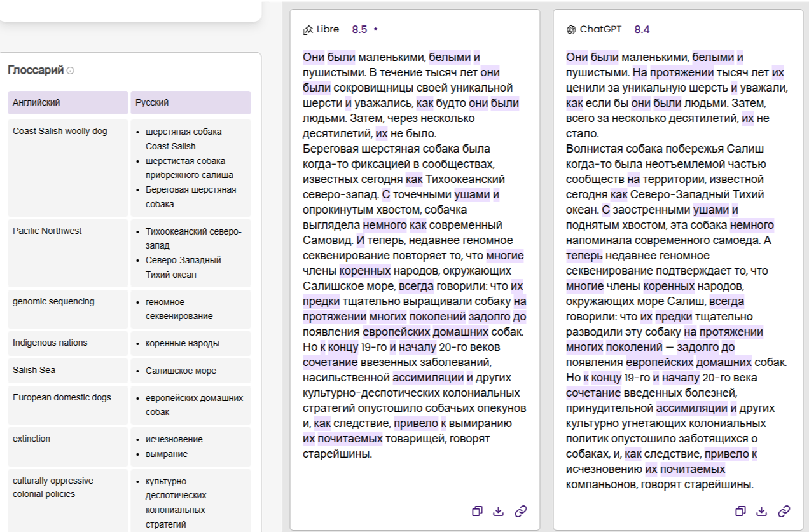809x532 pixels.
Task: Select the Русский glossary column header
Action: tap(190, 102)
